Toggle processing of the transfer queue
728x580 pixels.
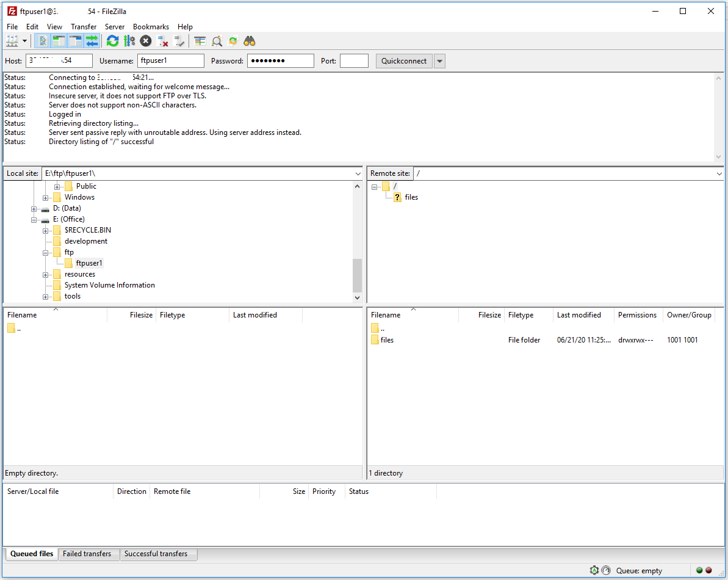coord(129,42)
